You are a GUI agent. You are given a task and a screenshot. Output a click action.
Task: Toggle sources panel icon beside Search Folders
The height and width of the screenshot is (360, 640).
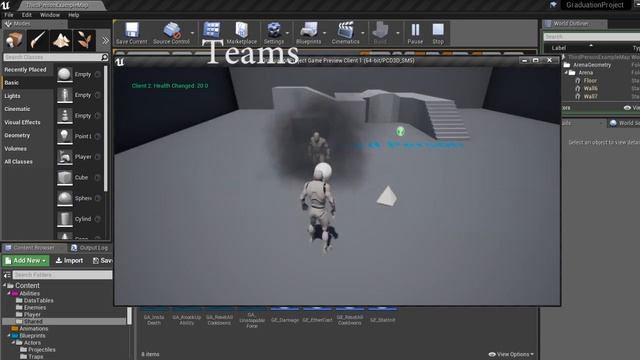(x=7, y=275)
